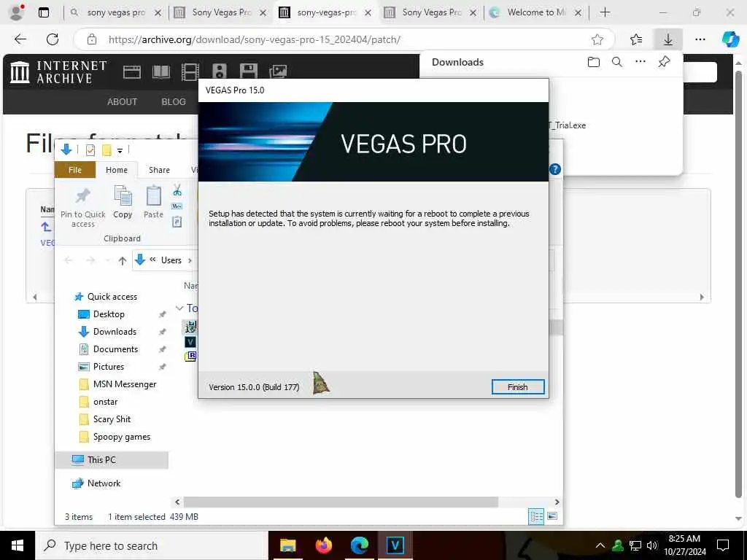Image resolution: width=747 pixels, height=560 pixels.
Task: Open Windows Start menu
Action: 18,545
